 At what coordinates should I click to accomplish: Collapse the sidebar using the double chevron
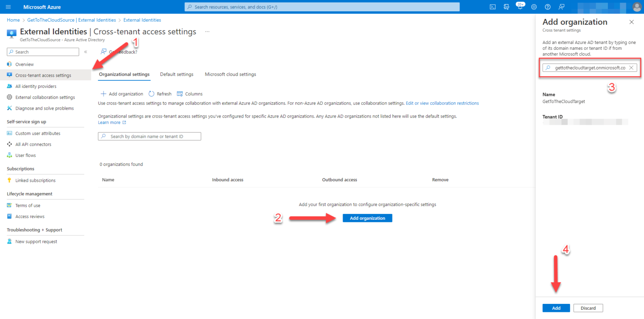(x=85, y=52)
